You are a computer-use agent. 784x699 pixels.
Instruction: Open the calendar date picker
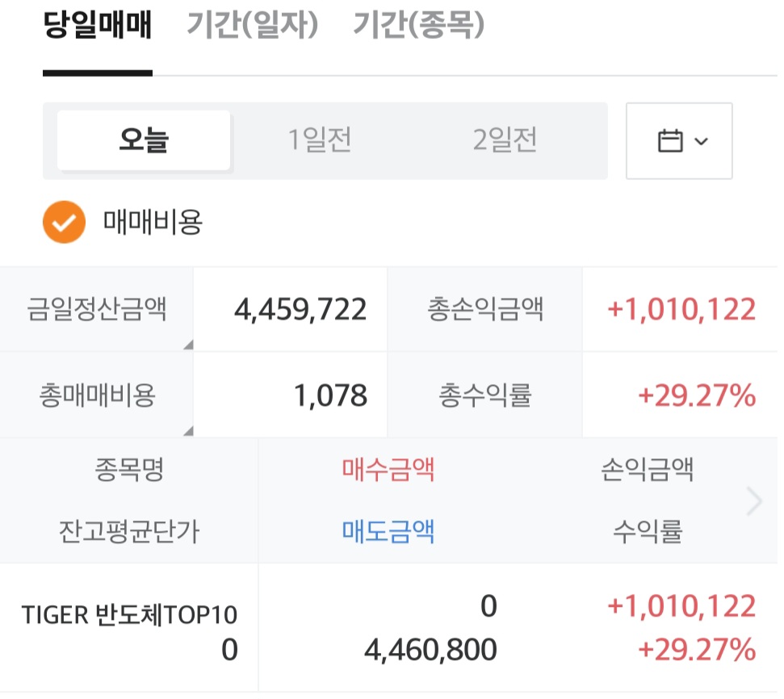[x=679, y=141]
